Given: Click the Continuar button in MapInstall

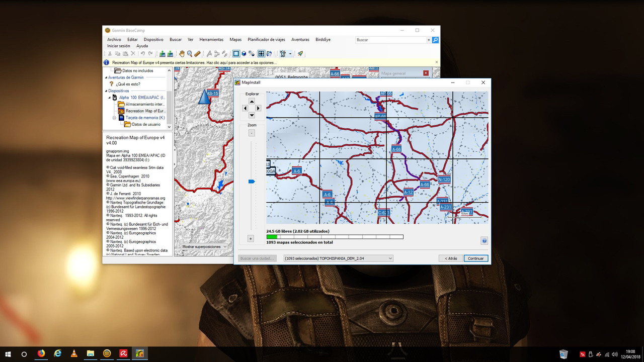Looking at the screenshot, I should (x=475, y=258).
